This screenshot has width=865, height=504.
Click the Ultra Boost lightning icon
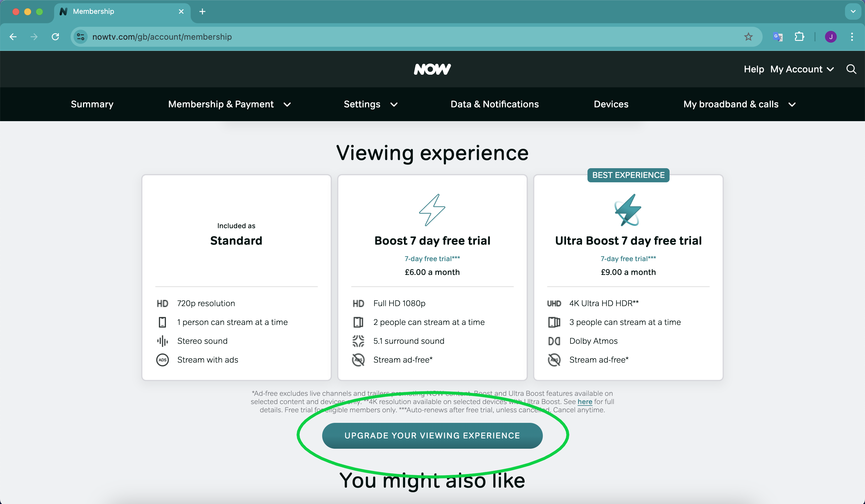[628, 210]
